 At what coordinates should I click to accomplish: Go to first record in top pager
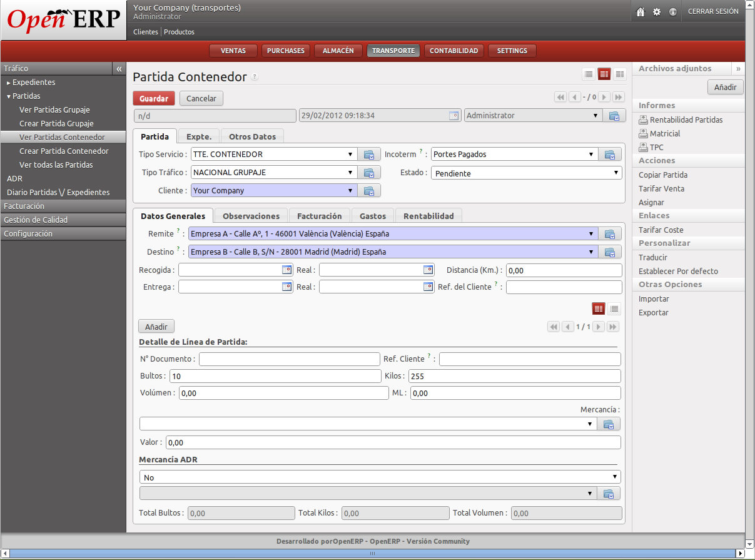click(x=560, y=97)
